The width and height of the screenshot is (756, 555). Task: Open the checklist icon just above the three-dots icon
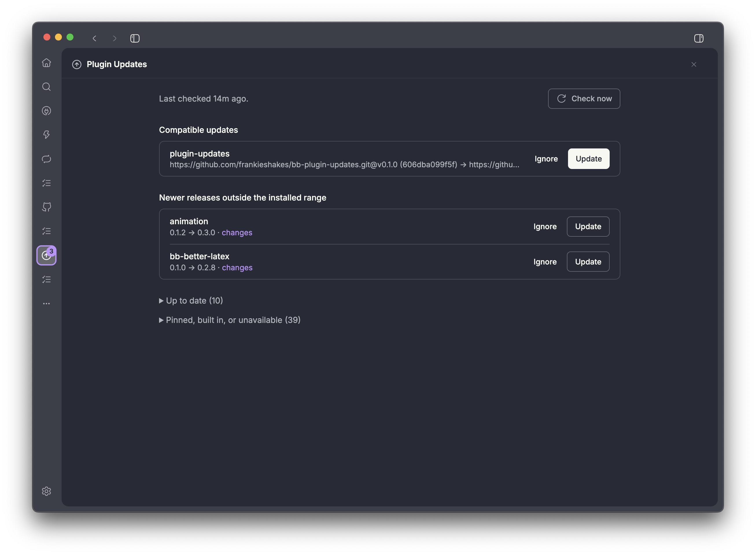click(46, 280)
